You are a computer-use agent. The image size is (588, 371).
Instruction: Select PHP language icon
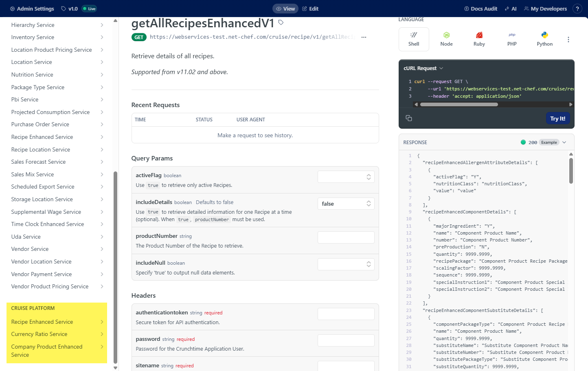[512, 39]
